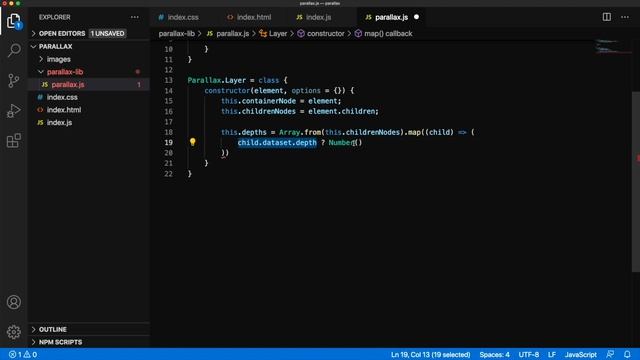Open index.css in the explorer tree
The height and width of the screenshot is (360, 640).
[62, 97]
